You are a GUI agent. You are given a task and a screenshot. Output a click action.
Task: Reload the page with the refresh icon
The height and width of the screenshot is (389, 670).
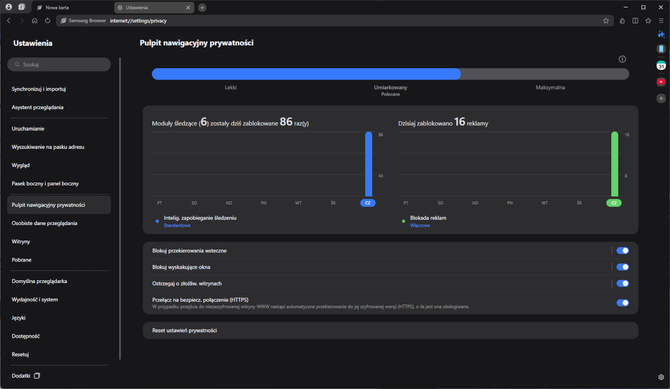(47, 21)
